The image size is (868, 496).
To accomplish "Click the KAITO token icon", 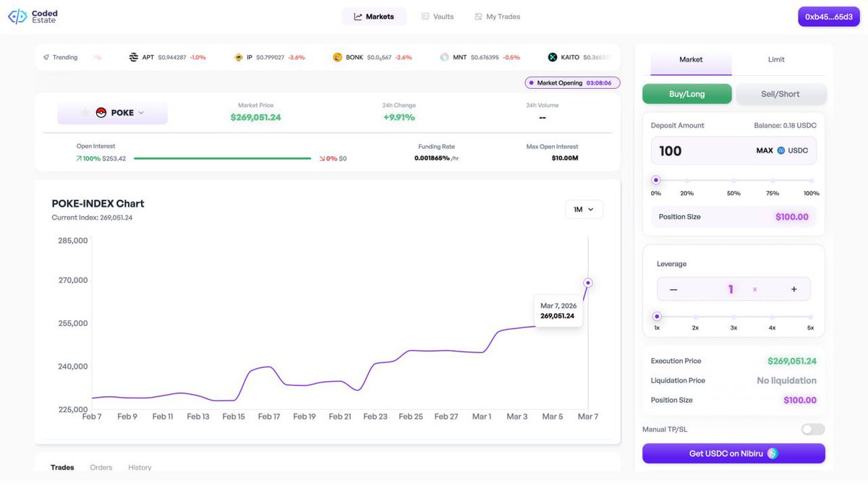I will coord(553,57).
